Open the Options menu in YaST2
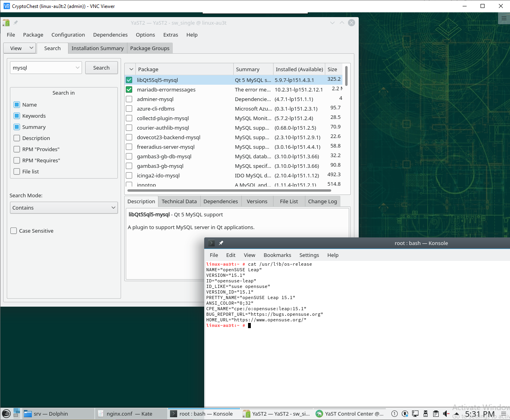 [x=145, y=35]
